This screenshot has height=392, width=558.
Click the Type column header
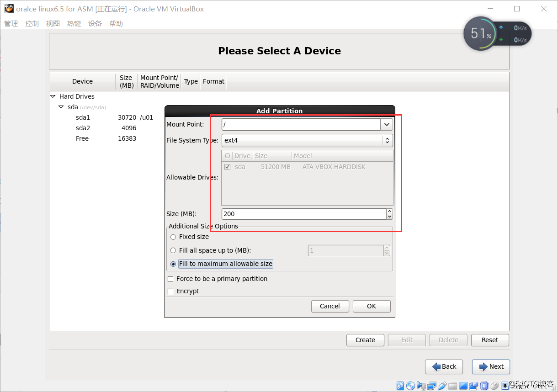[x=191, y=81]
